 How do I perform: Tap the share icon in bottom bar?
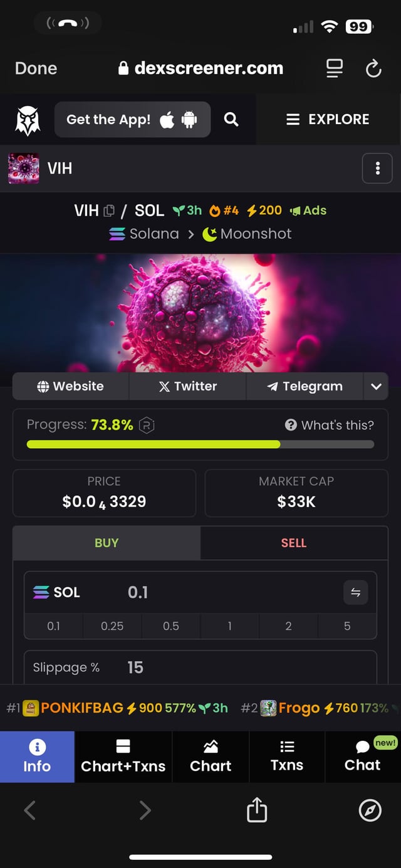point(257,810)
